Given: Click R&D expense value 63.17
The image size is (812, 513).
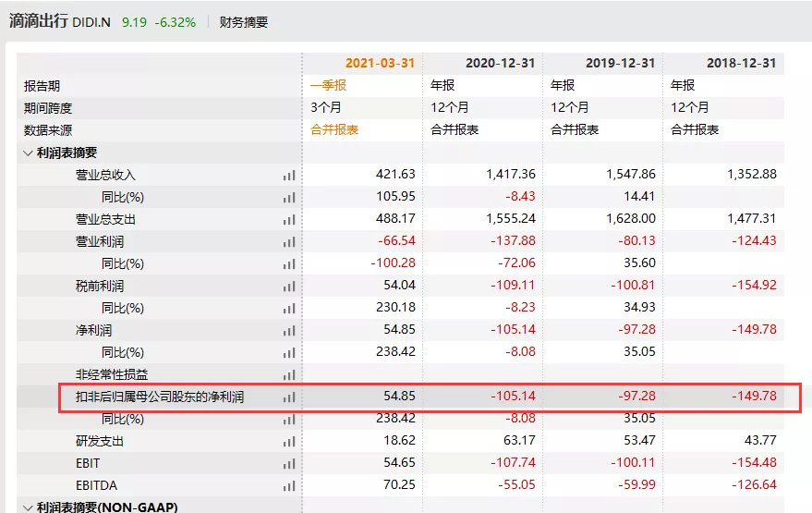Looking at the screenshot, I should pos(519,441).
